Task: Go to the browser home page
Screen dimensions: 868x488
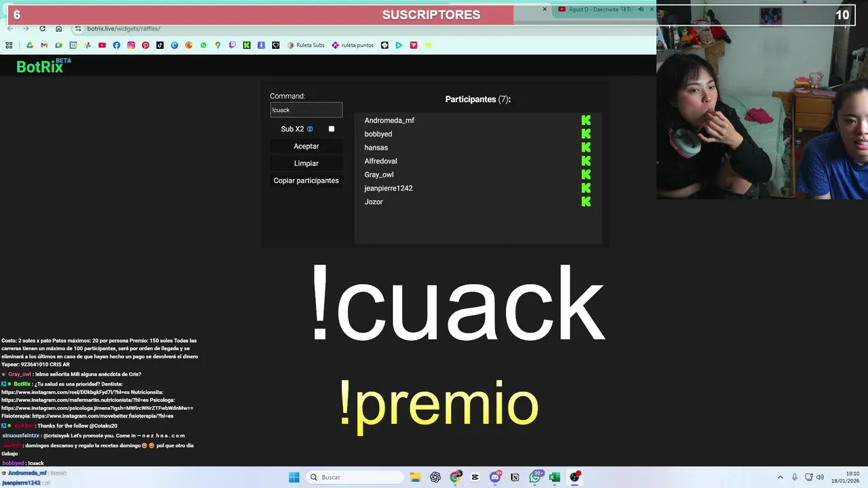Action: point(59,28)
